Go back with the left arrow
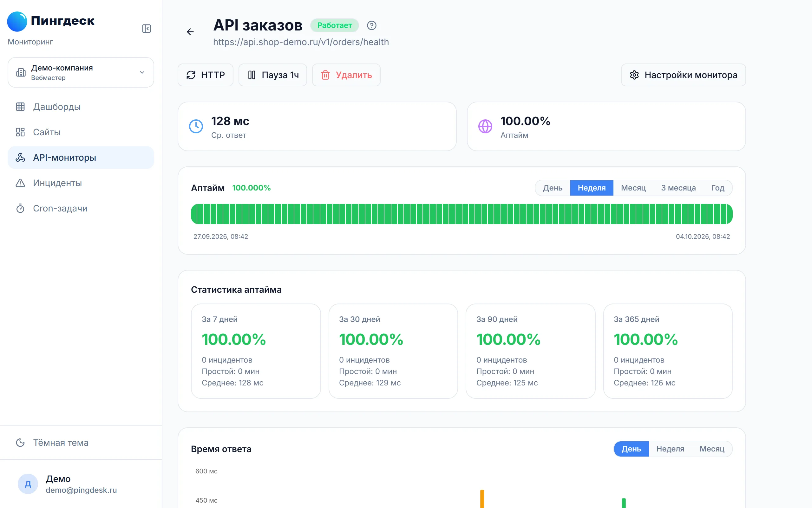 190,31
